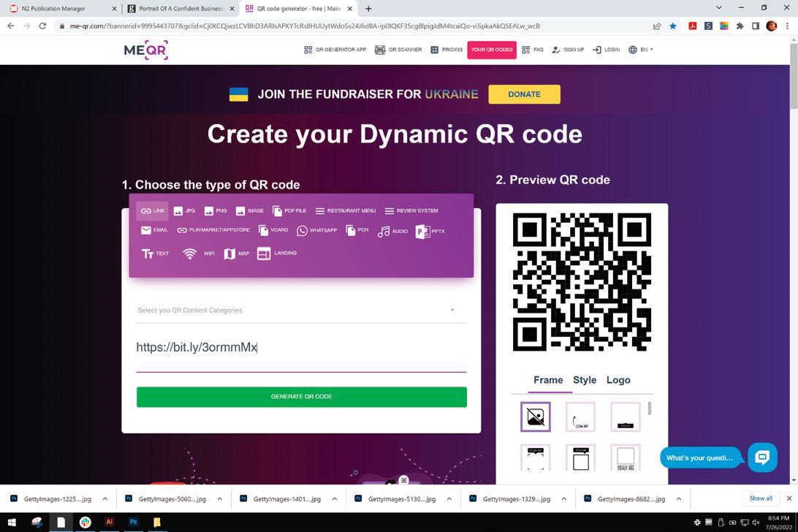Close the downloads bar
798x532 pixels.
788,498
